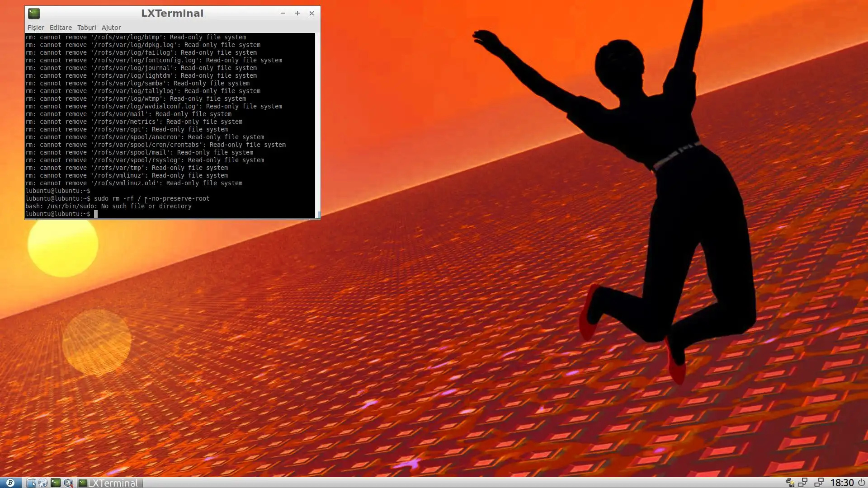Launch the file manager from the panel
Image resolution: width=868 pixels, height=488 pixels.
point(31,483)
